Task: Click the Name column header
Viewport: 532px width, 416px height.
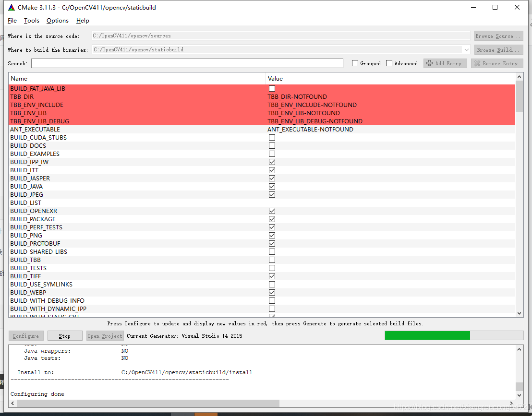Action: click(x=137, y=79)
